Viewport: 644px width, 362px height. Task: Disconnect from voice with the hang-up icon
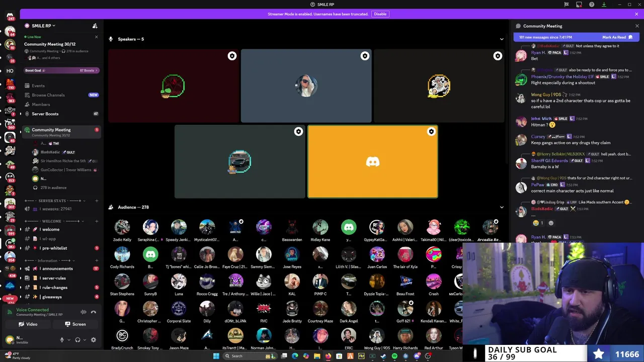tap(94, 312)
